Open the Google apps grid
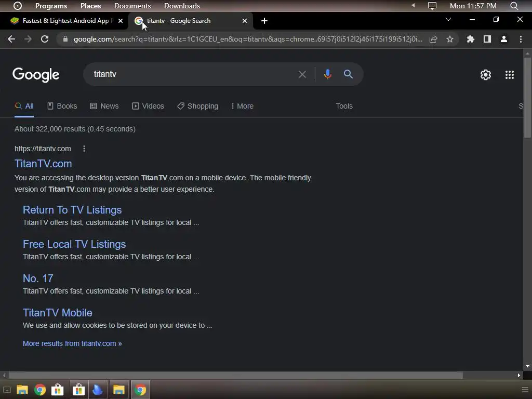This screenshot has width=532, height=399. (x=510, y=75)
